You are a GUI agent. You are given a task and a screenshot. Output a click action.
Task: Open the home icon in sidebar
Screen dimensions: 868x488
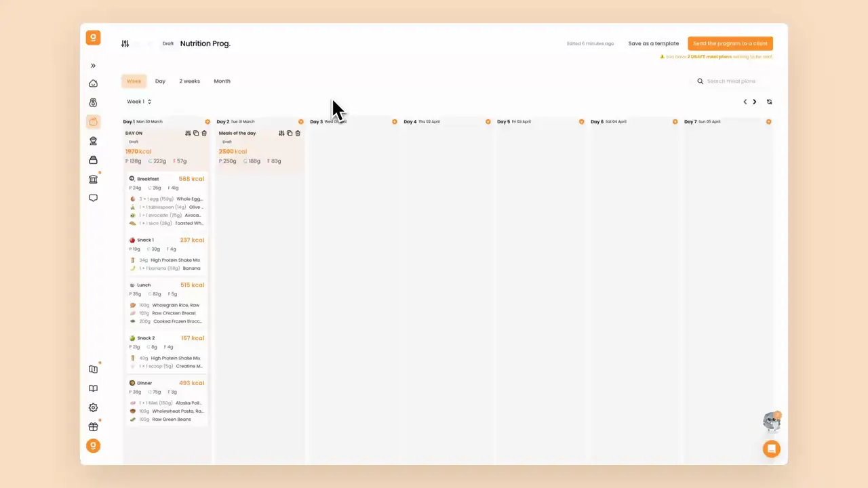94,83
